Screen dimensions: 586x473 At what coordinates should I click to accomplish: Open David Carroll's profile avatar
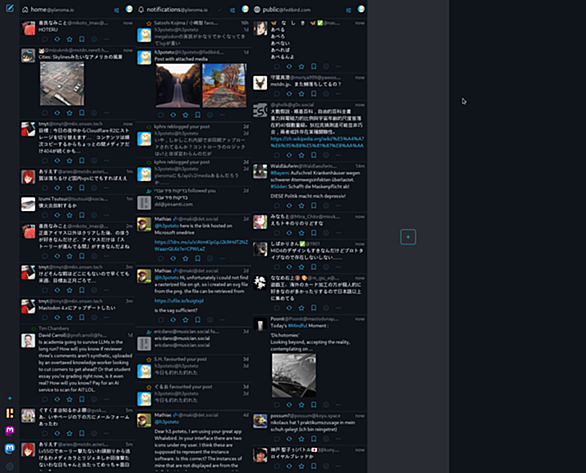(x=28, y=340)
